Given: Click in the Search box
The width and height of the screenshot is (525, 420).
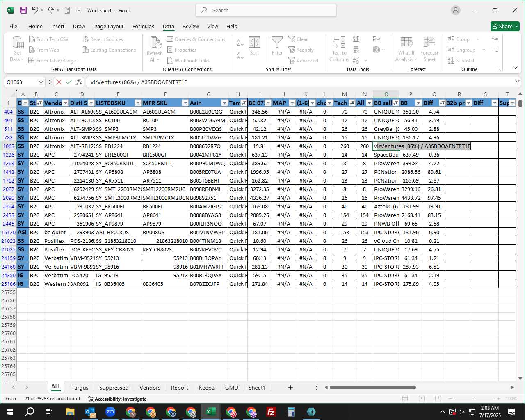Looking at the screenshot, I should [x=266, y=10].
